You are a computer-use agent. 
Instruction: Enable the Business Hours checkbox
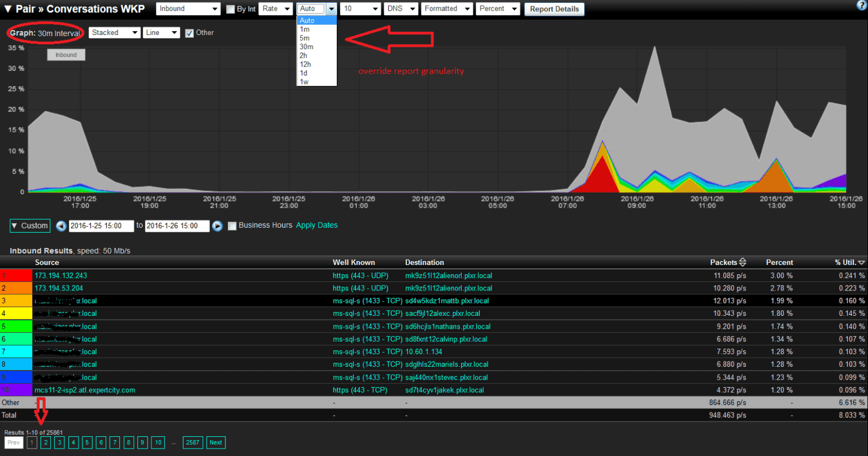pos(232,225)
